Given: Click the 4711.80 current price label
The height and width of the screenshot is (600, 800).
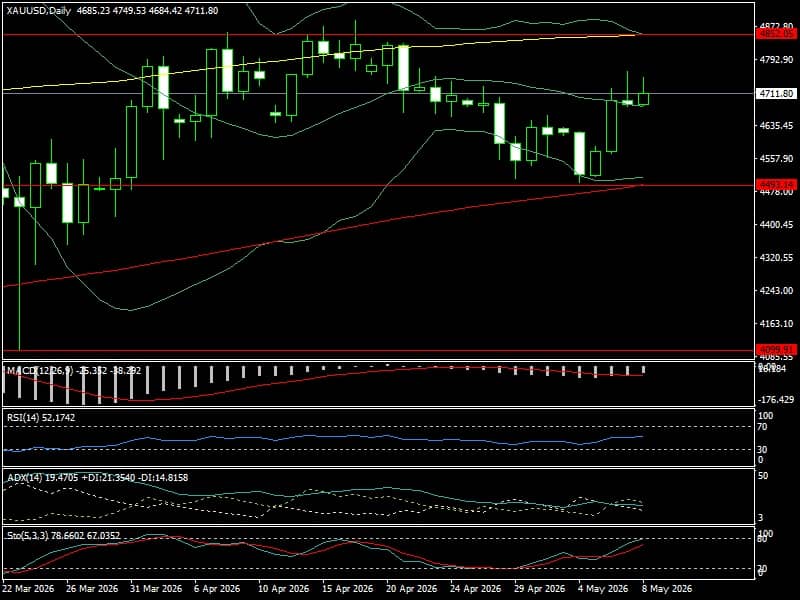Looking at the screenshot, I should click(x=776, y=93).
